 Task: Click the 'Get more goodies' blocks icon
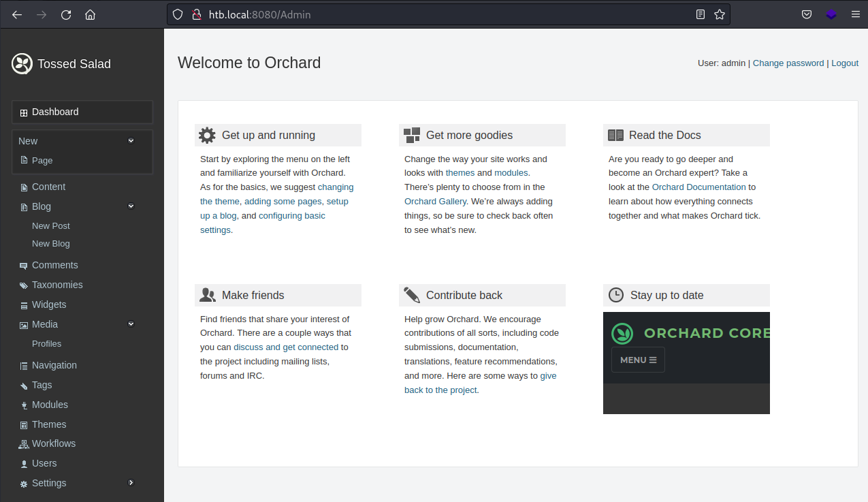click(x=412, y=135)
